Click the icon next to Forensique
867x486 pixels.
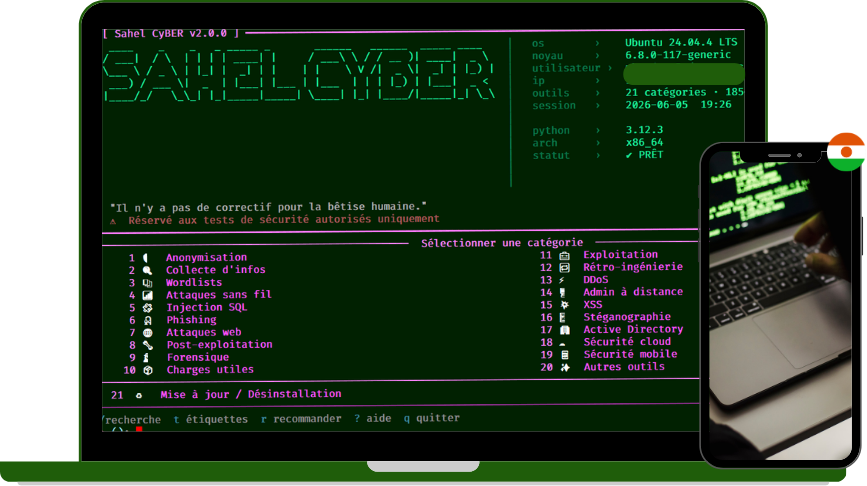[x=147, y=358]
